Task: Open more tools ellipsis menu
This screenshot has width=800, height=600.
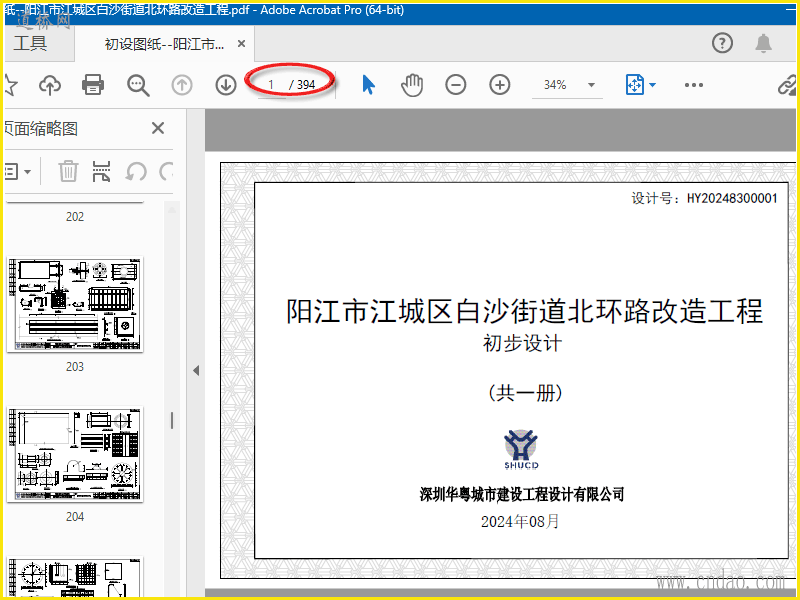Action: [x=694, y=85]
